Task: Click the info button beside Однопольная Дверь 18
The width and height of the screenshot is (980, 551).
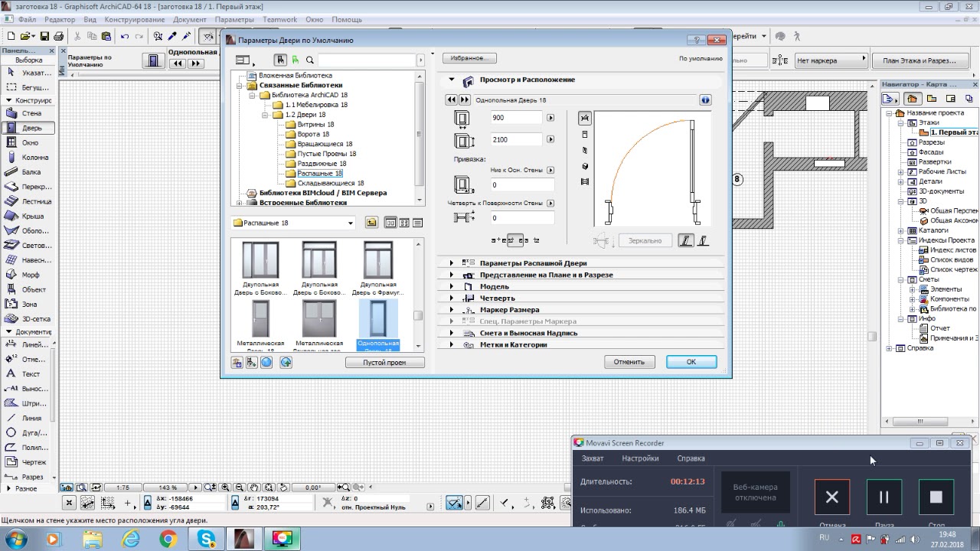Action: click(x=705, y=99)
